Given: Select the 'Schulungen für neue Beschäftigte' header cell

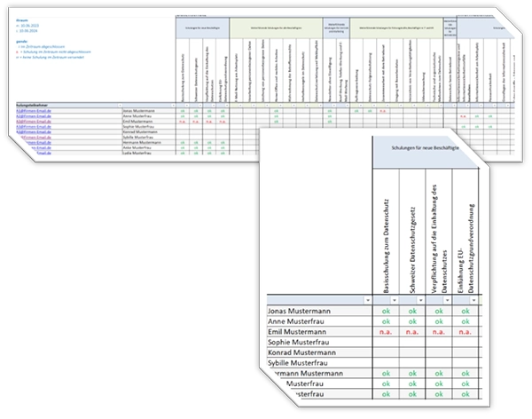Looking at the screenshot, I should pyautogui.click(x=426, y=148).
